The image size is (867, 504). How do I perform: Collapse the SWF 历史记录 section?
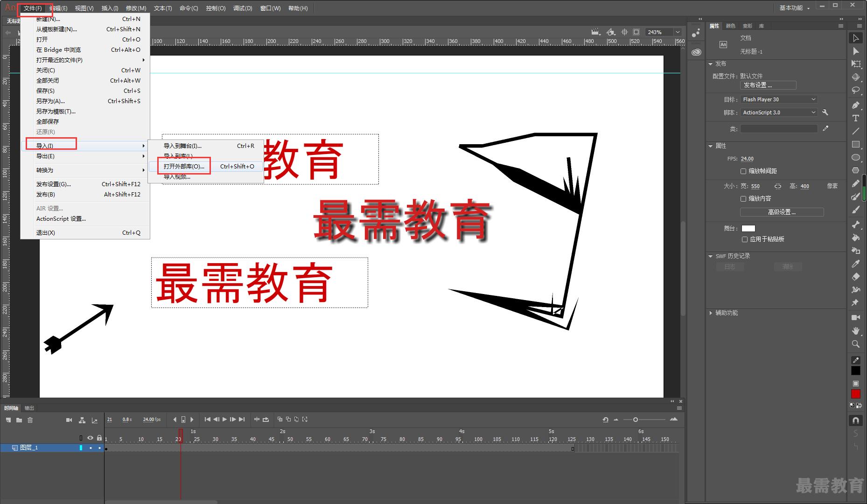click(711, 256)
